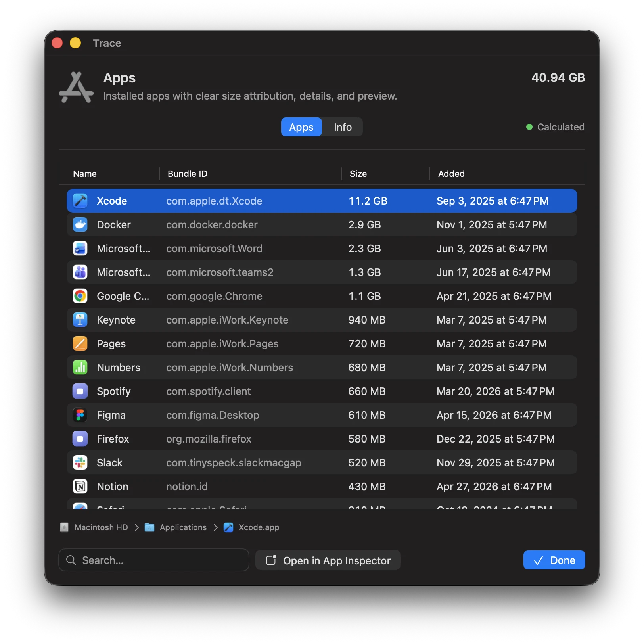Screen dimensions: 644x644
Task: Click the Xcode app icon
Action: (x=80, y=201)
